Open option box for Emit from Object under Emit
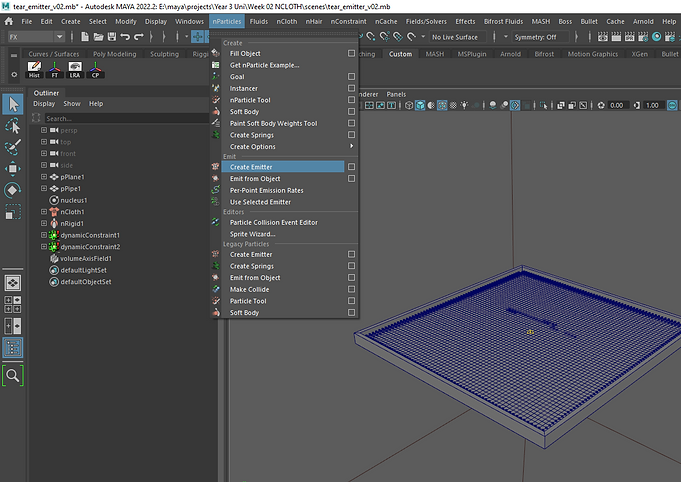 tap(351, 178)
